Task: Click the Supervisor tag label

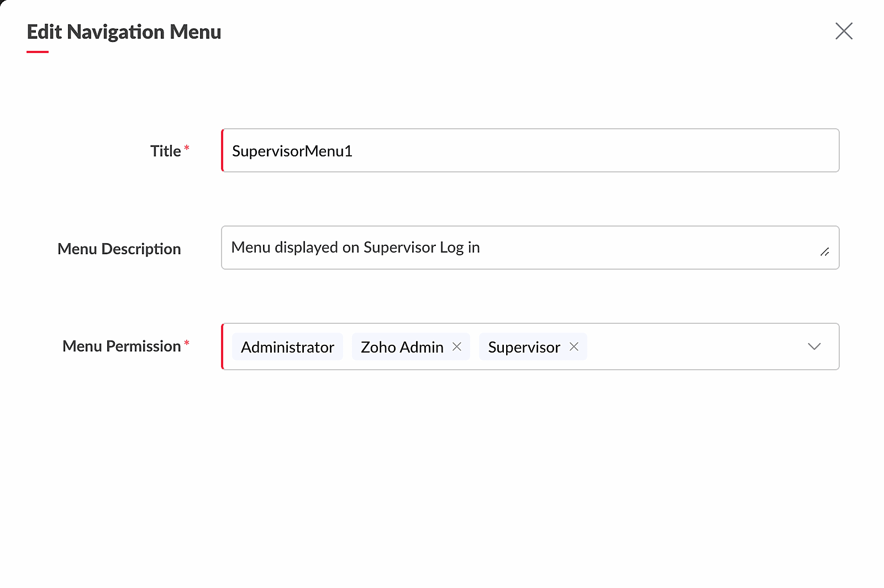Action: (x=524, y=347)
